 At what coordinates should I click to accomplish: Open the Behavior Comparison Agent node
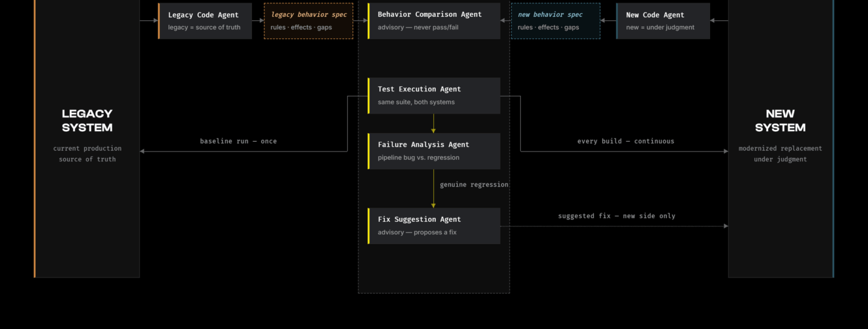pyautogui.click(x=434, y=21)
